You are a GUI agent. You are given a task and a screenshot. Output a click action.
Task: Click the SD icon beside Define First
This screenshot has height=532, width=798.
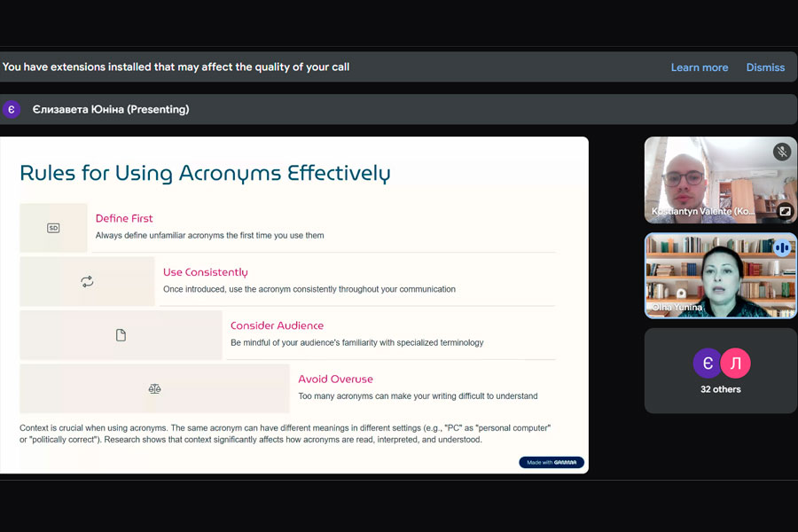tap(53, 228)
